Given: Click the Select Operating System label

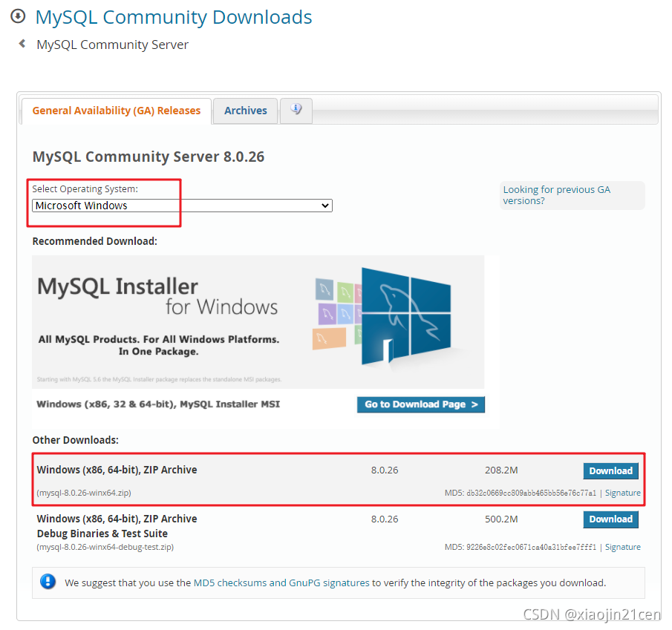Looking at the screenshot, I should [x=85, y=189].
